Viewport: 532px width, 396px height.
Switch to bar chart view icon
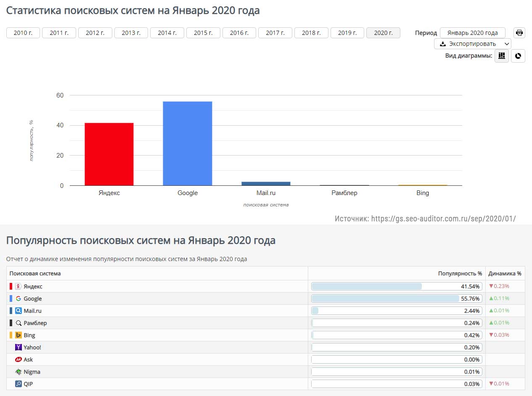point(501,55)
